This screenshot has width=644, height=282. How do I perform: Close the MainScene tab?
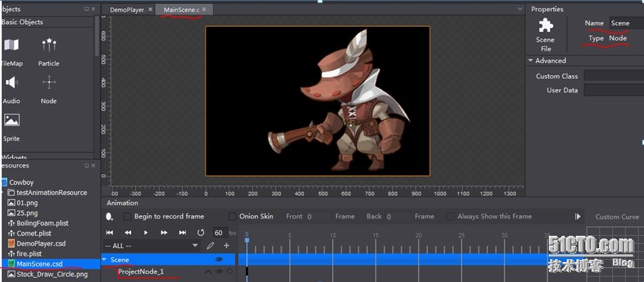coord(204,9)
